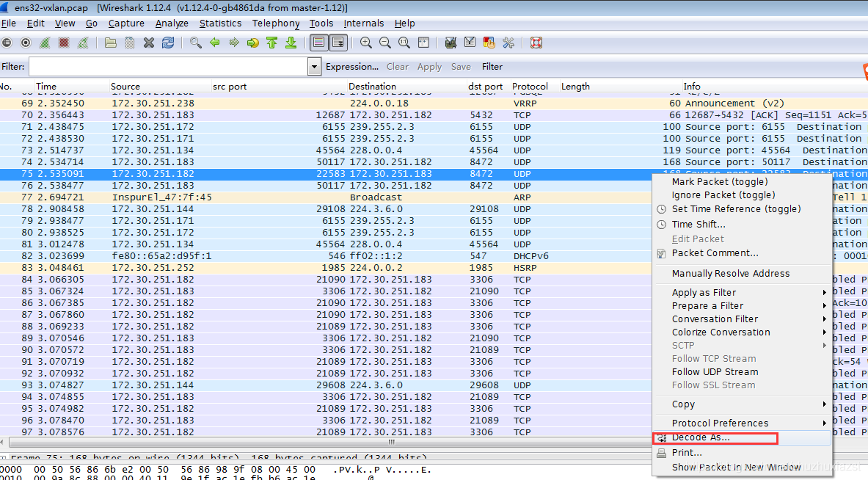The height and width of the screenshot is (480, 868).
Task: Open capture options from toolbar
Action: pyautogui.click(x=26, y=43)
